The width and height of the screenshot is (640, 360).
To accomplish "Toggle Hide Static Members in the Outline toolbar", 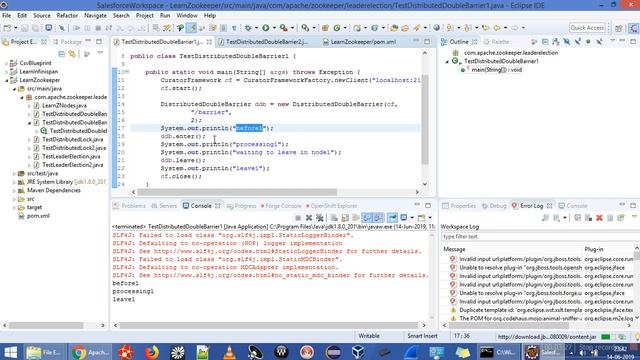I will (578, 42).
